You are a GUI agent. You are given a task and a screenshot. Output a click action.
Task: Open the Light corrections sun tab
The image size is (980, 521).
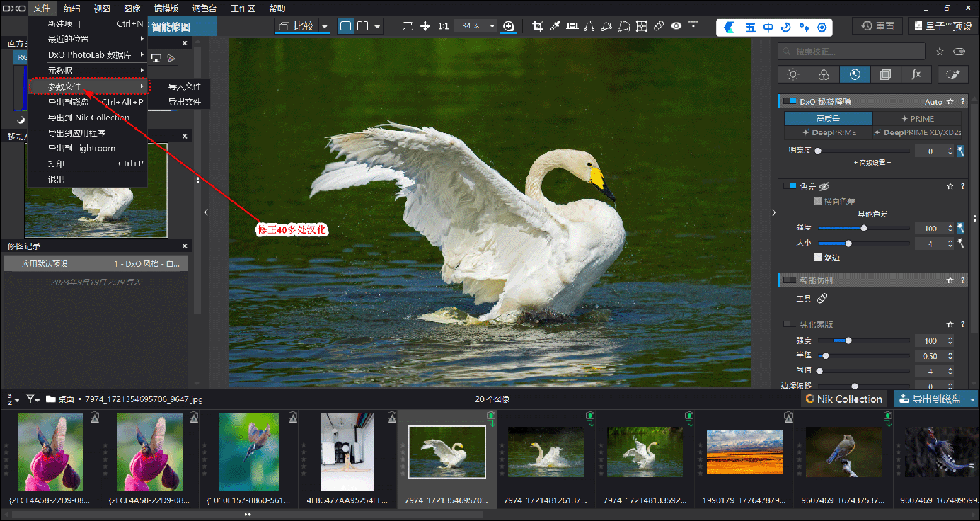[x=793, y=74]
